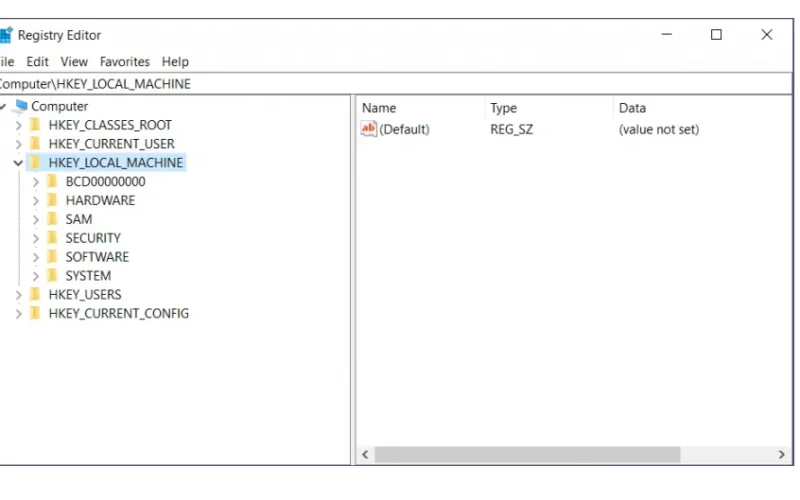This screenshot has width=800, height=500.
Task: Click the horizontal scrollbar thumb
Action: coord(527,455)
